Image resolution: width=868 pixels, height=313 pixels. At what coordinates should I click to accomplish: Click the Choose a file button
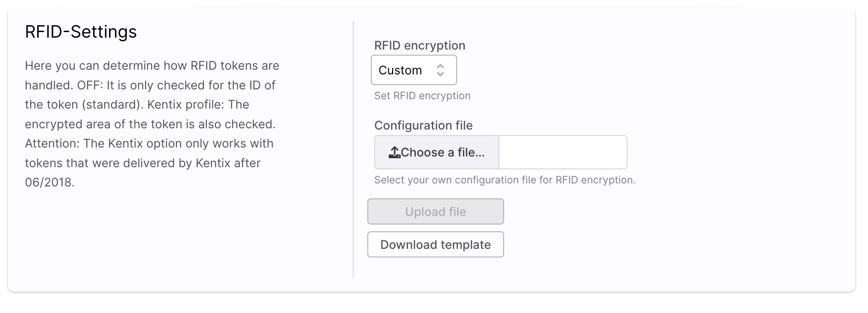click(x=437, y=152)
